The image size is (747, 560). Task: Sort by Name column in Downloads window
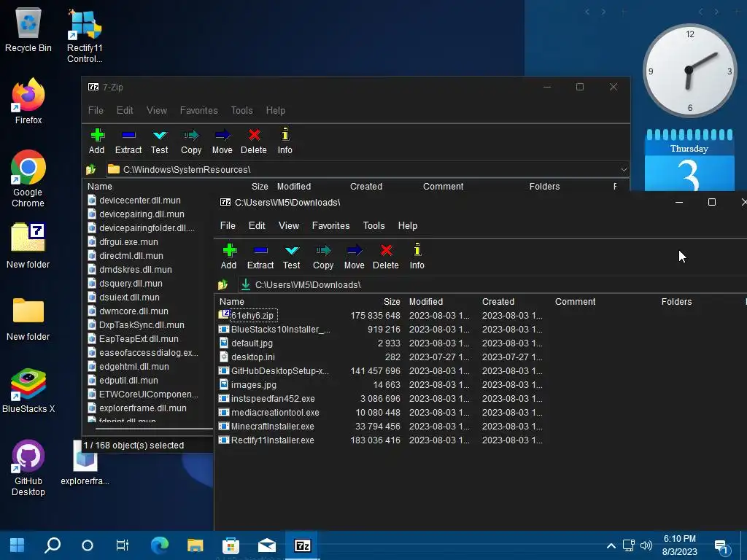coord(232,302)
